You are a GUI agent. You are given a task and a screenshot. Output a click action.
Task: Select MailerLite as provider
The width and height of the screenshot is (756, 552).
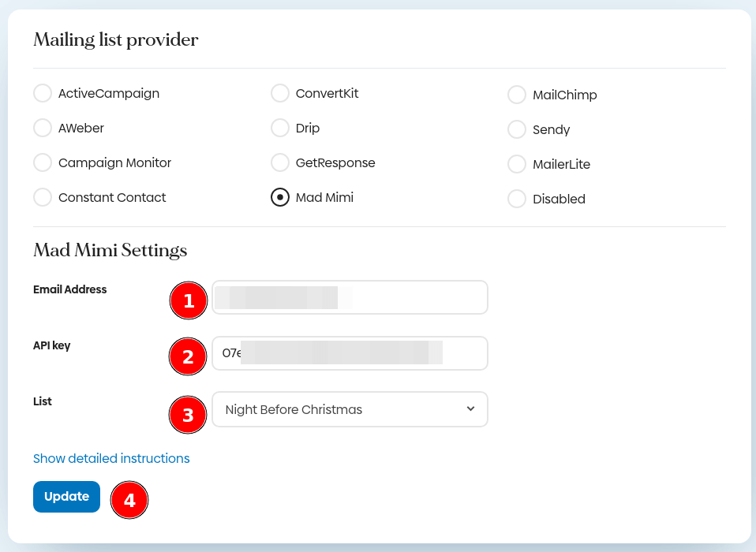tap(517, 164)
